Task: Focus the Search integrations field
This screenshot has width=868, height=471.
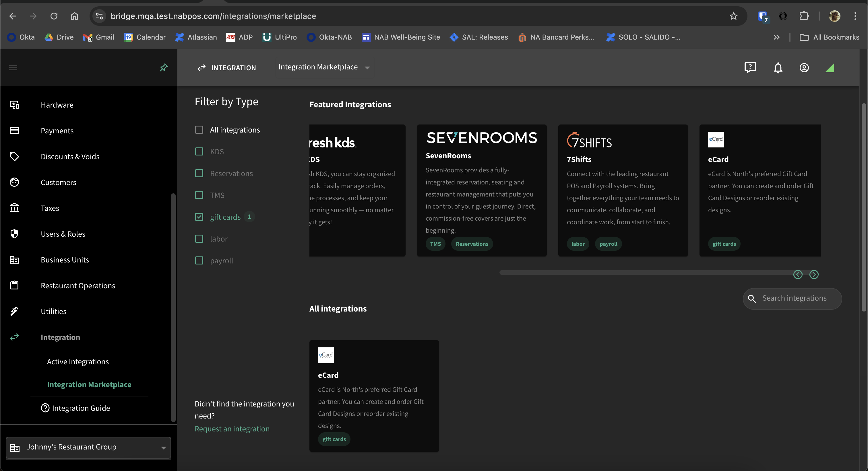Action: [x=792, y=299]
